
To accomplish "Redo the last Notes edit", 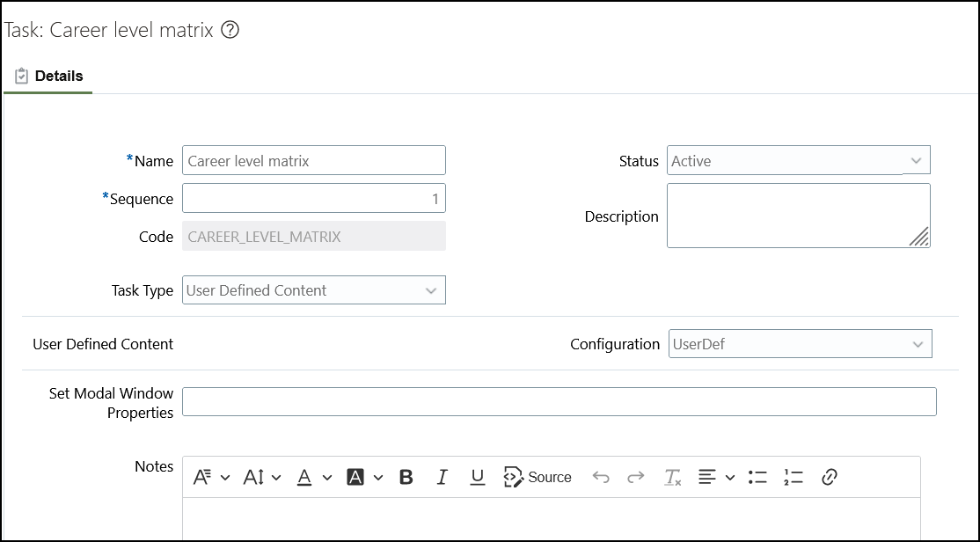I will click(x=636, y=477).
